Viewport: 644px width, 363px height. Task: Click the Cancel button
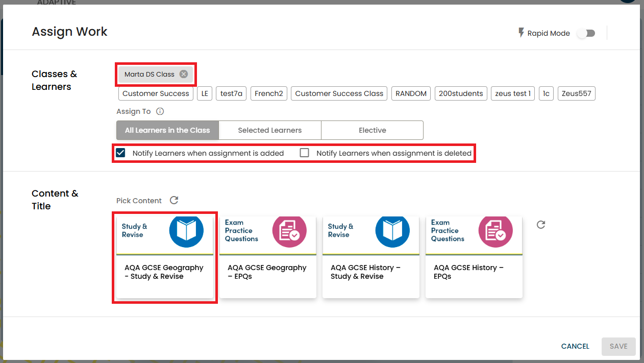(x=575, y=346)
